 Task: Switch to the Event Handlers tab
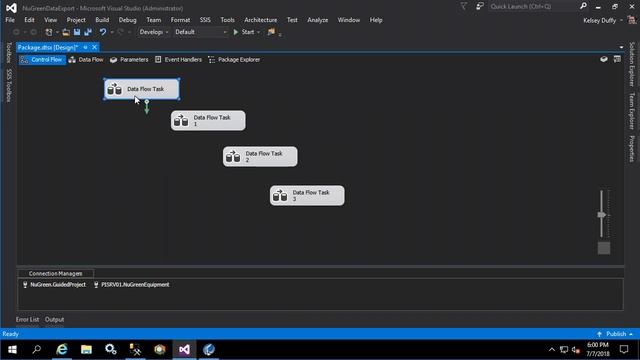pyautogui.click(x=178, y=60)
